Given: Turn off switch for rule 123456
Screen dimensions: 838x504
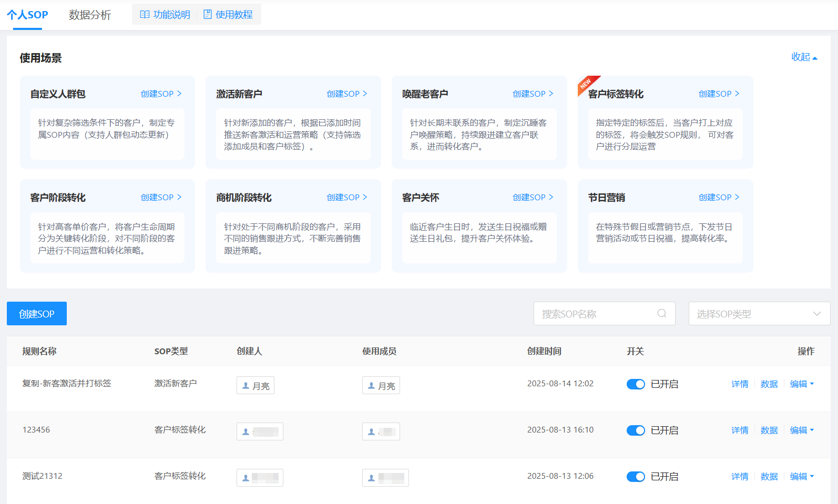Looking at the screenshot, I should coord(636,430).
